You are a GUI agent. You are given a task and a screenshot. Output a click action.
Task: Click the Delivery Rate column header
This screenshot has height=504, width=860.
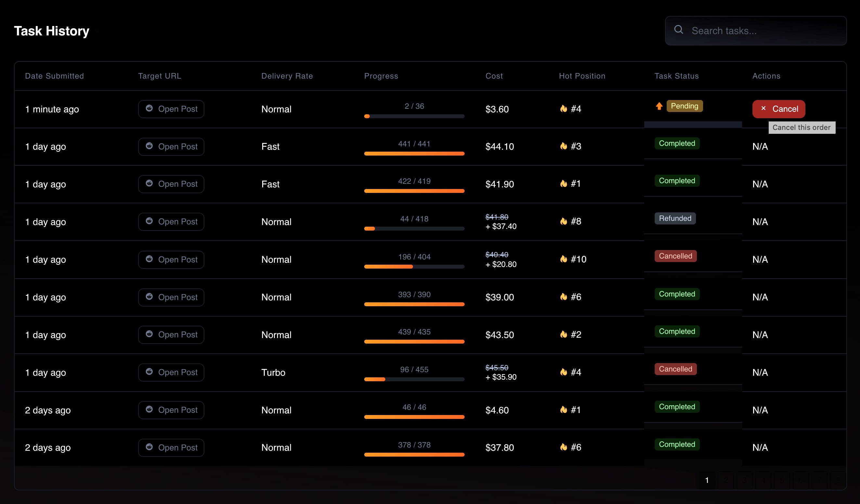(x=287, y=76)
